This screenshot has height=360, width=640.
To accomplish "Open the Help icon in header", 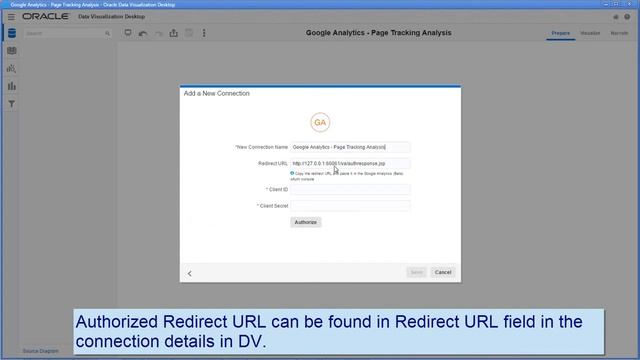I will point(627,17).
